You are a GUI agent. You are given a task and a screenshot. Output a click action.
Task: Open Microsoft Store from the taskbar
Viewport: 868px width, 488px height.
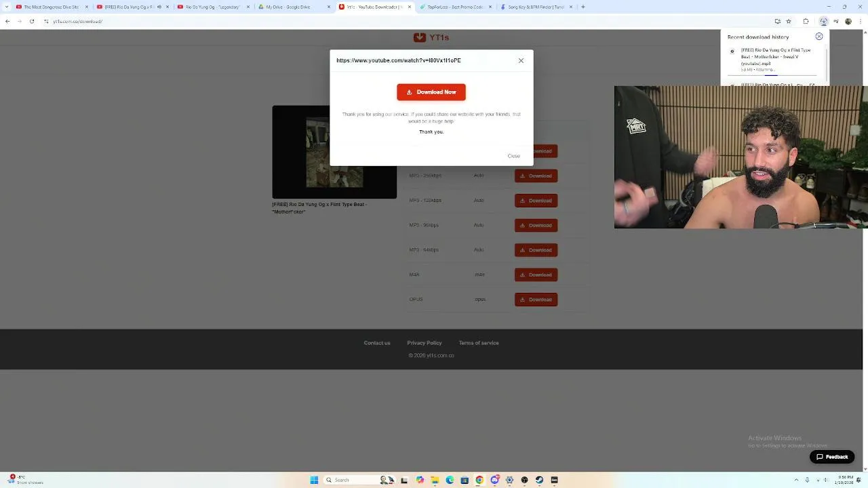(465, 480)
